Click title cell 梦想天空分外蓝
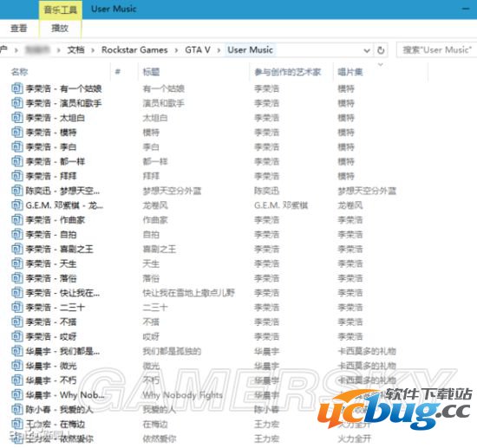477x448 pixels. pos(172,191)
